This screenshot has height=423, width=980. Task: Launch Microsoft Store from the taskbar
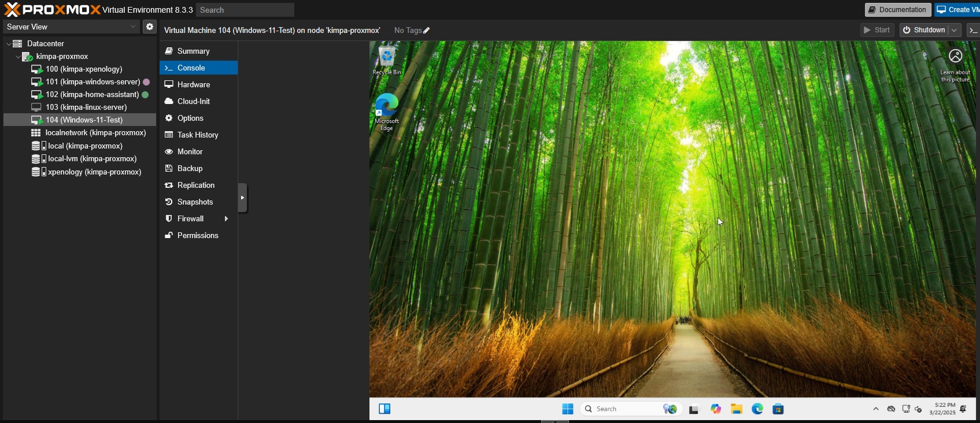778,409
